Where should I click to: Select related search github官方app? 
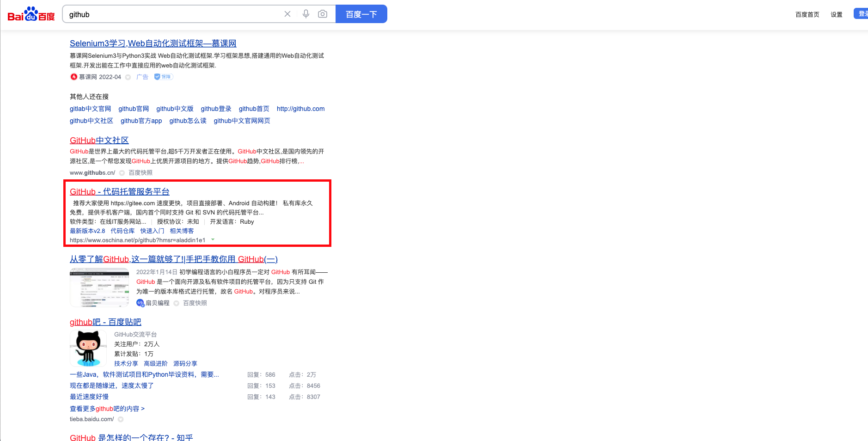tap(141, 121)
